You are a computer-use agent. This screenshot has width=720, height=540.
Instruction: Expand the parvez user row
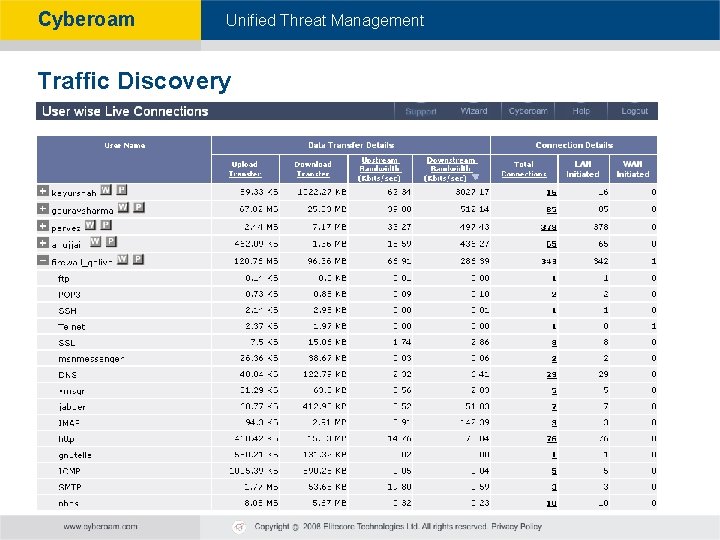(43, 226)
